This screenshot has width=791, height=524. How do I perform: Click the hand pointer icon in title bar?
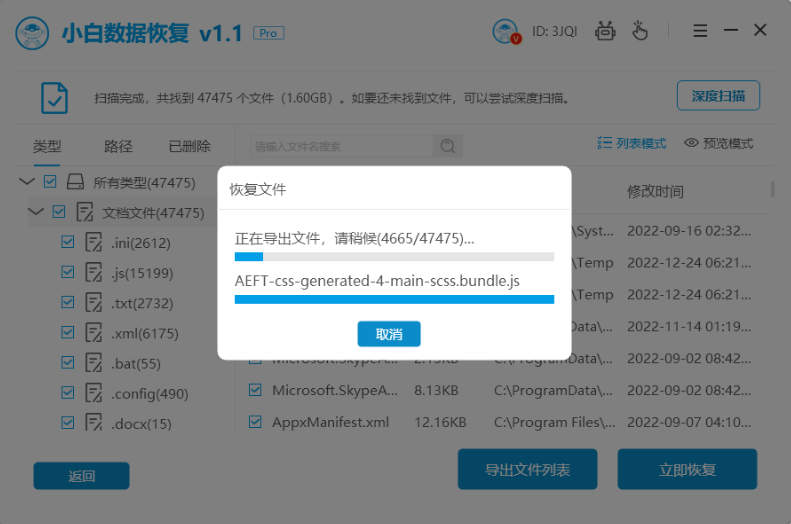(x=639, y=32)
